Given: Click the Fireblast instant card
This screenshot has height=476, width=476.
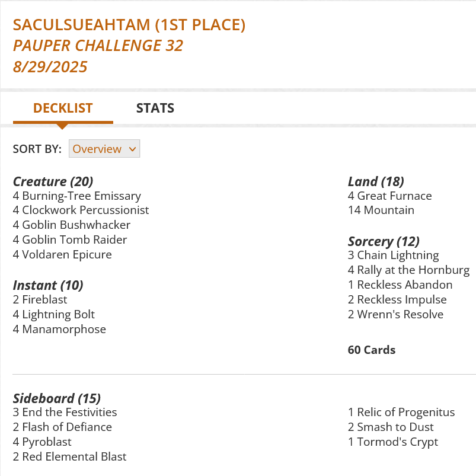Looking at the screenshot, I should coord(44,299).
